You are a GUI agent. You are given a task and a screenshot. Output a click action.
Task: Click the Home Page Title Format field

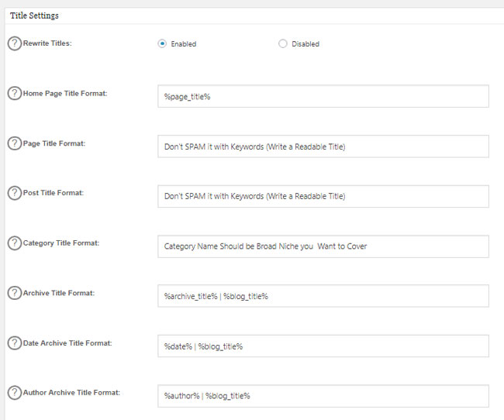point(323,96)
